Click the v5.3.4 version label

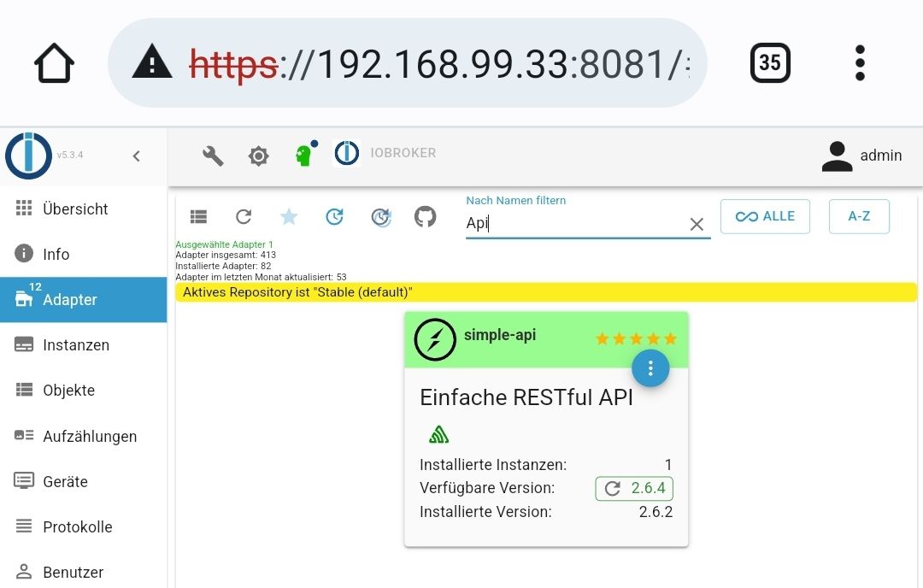[70, 155]
